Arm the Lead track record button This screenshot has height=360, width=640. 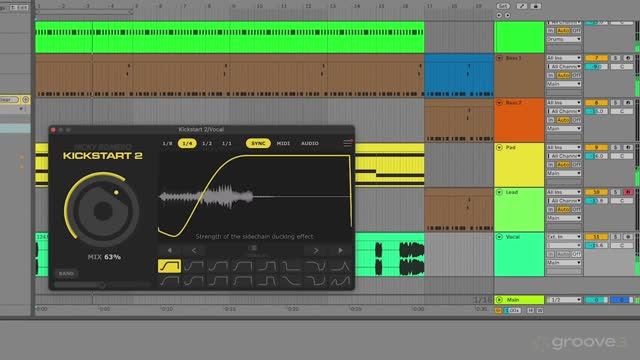click(x=628, y=192)
